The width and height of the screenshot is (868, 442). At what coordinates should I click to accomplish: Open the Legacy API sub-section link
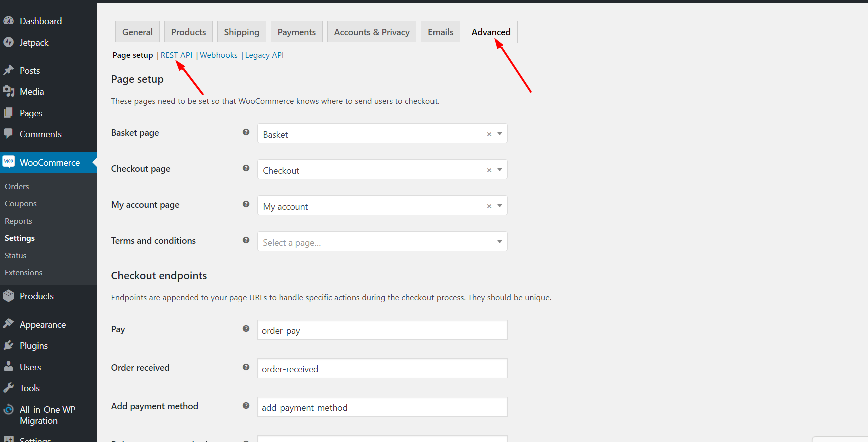(x=264, y=55)
